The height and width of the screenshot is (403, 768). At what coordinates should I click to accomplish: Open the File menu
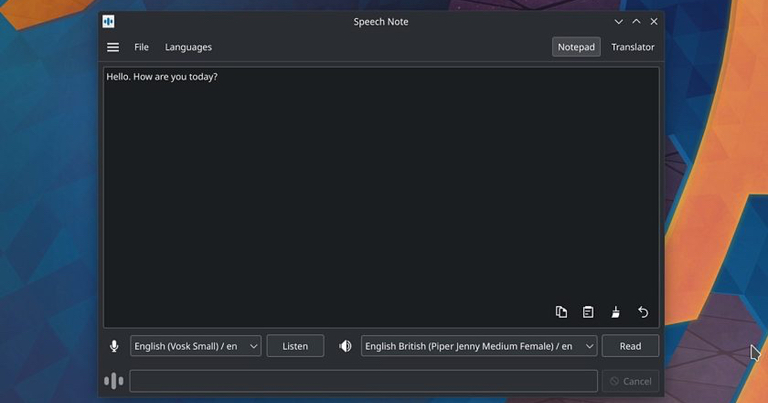point(142,47)
